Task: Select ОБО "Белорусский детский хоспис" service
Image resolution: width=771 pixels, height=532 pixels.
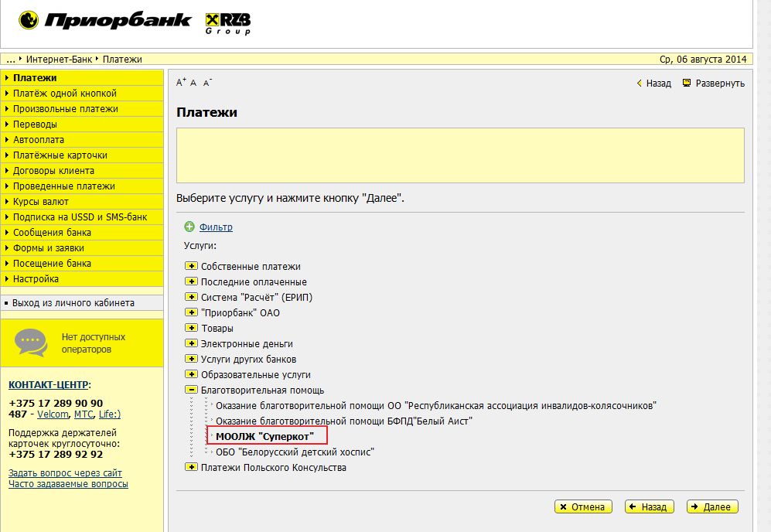Action: [x=295, y=452]
